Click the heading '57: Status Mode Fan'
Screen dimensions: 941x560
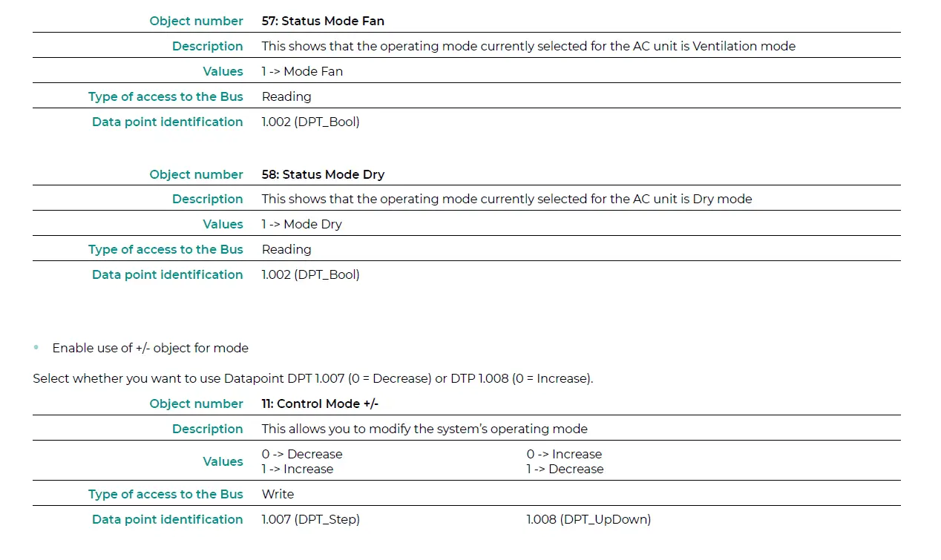tap(323, 21)
